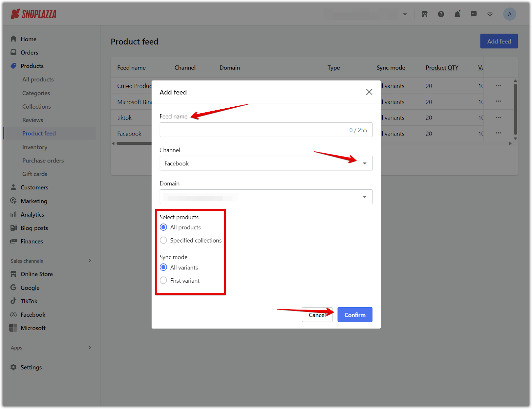Open Gift cards in sidebar
532x409 pixels.
tap(35, 174)
